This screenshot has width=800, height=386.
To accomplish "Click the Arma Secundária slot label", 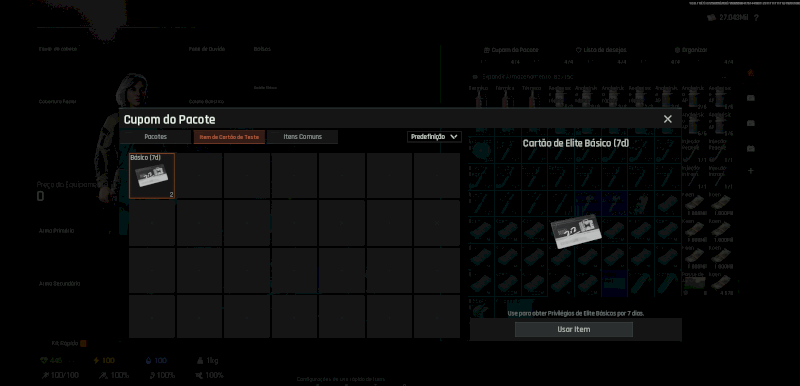I will click(x=60, y=284).
